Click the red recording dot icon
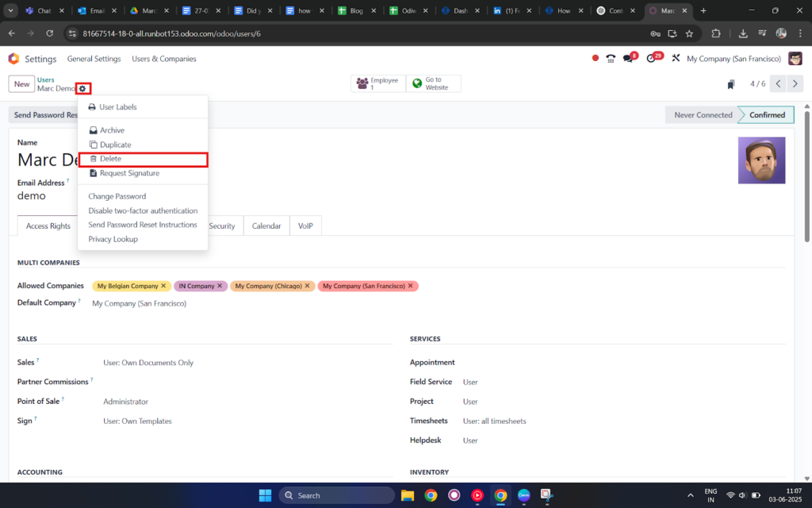 point(595,58)
